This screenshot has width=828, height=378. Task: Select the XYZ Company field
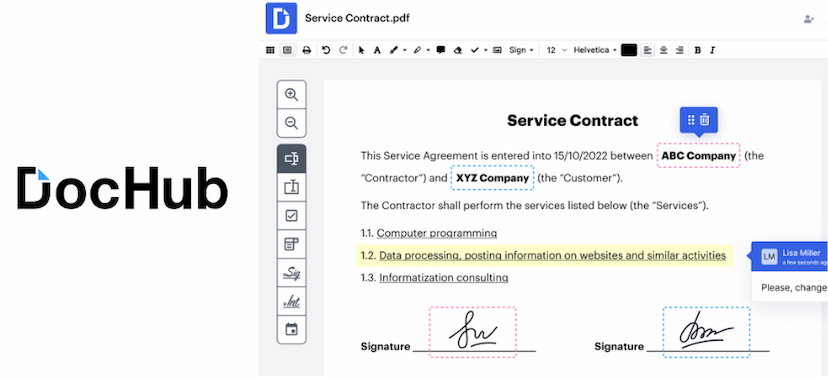coord(492,178)
